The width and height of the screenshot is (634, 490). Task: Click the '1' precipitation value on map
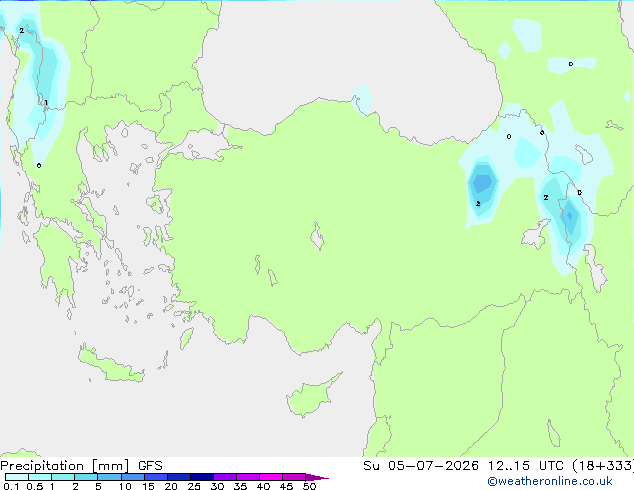click(x=46, y=103)
